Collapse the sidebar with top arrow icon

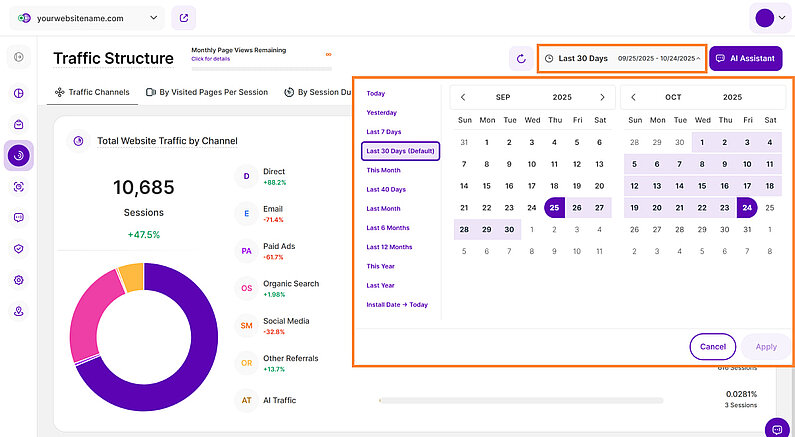click(18, 58)
